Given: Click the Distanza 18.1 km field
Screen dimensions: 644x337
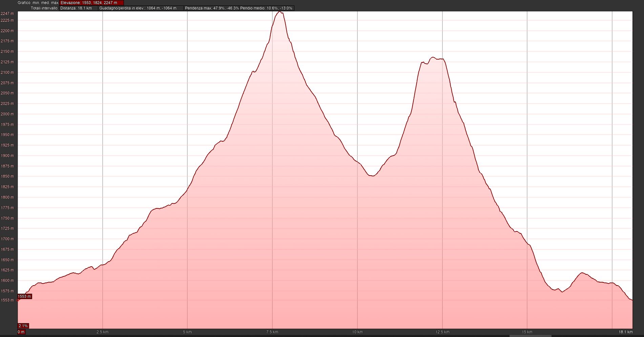Looking at the screenshot, I should 76,8.
